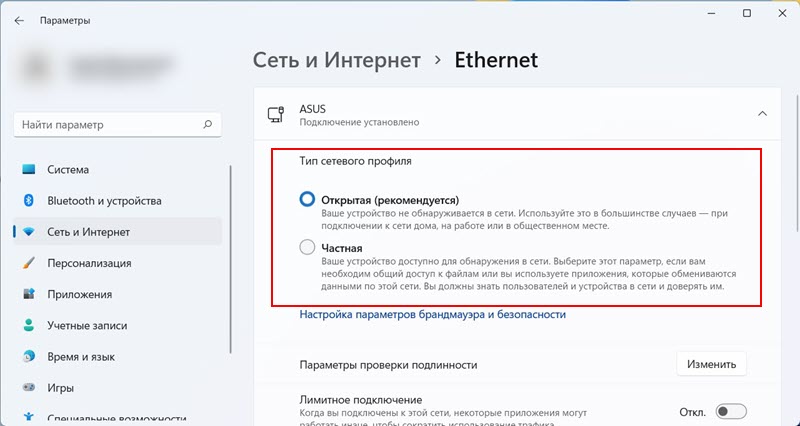Click the Персонализация brush icon
The width and height of the screenshot is (800, 426).
pyautogui.click(x=28, y=264)
